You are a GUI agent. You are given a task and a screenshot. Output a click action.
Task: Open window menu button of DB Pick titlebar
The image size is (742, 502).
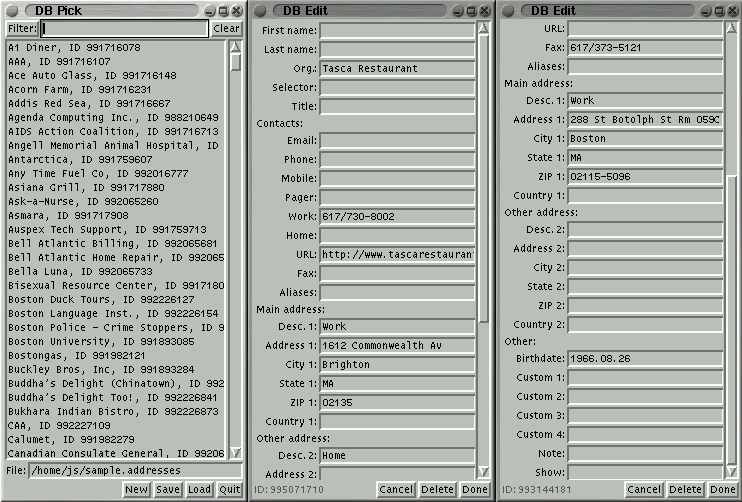click(11, 10)
